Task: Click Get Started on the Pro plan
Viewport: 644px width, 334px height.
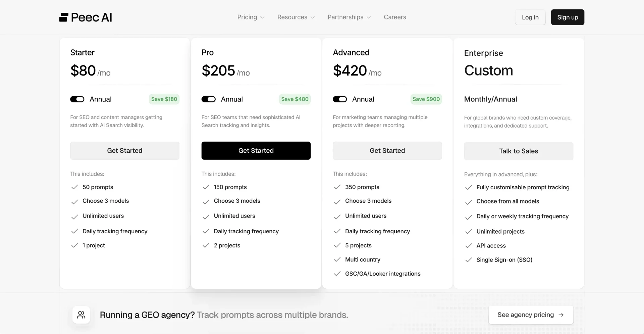Action: [x=256, y=150]
